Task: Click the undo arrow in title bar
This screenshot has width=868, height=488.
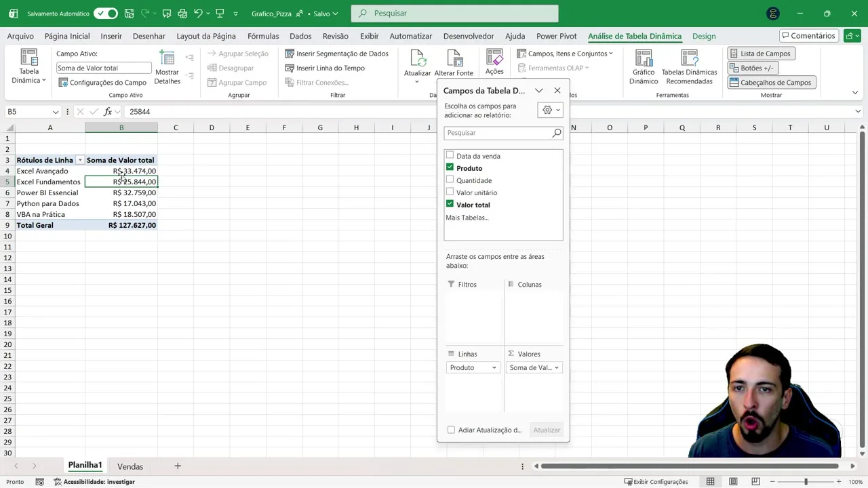Action: pos(198,13)
